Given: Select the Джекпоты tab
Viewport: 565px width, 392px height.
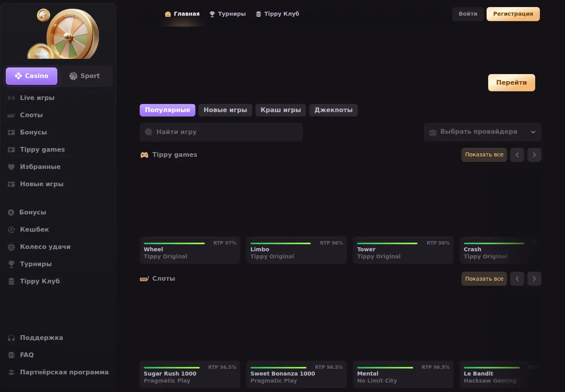Looking at the screenshot, I should [334, 110].
